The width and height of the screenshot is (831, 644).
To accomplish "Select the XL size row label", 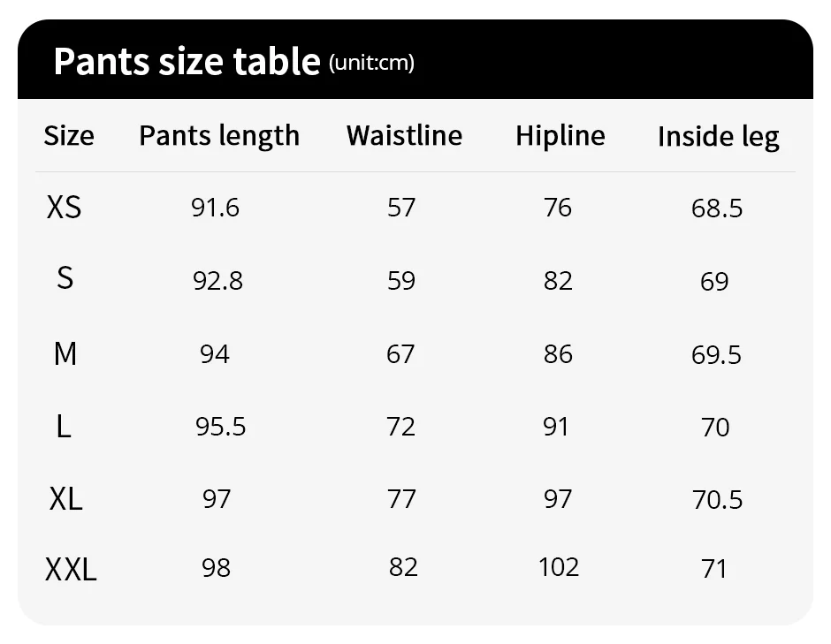I will click(66, 499).
